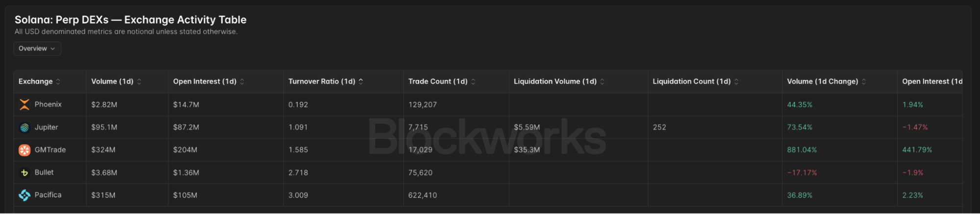Click the GMTrade orange logo icon
Image resolution: width=980 pixels, height=214 pixels.
(25, 150)
